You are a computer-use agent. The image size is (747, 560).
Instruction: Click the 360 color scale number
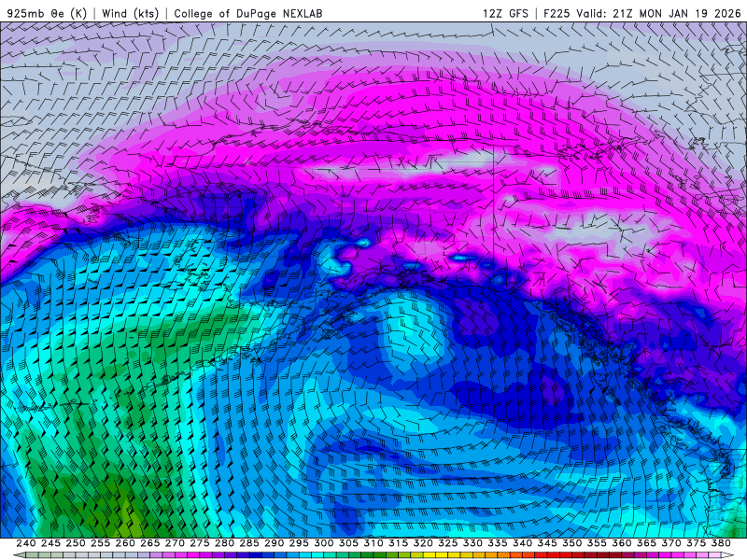point(622,543)
